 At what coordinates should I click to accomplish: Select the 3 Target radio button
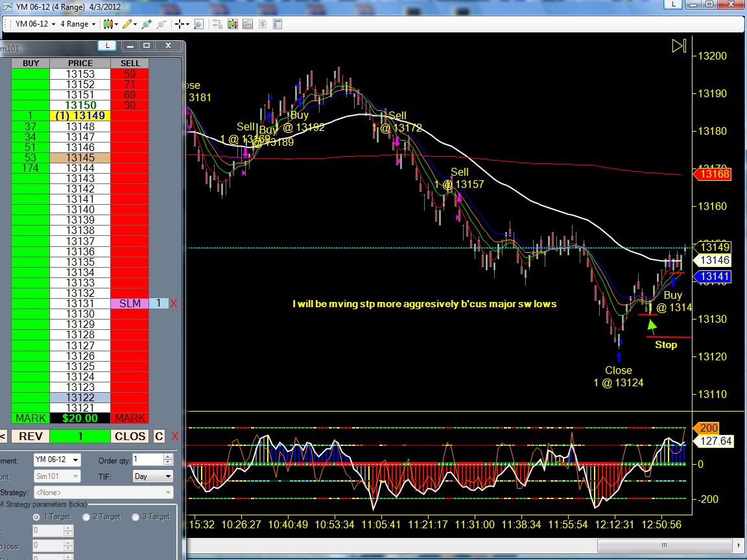[136, 517]
